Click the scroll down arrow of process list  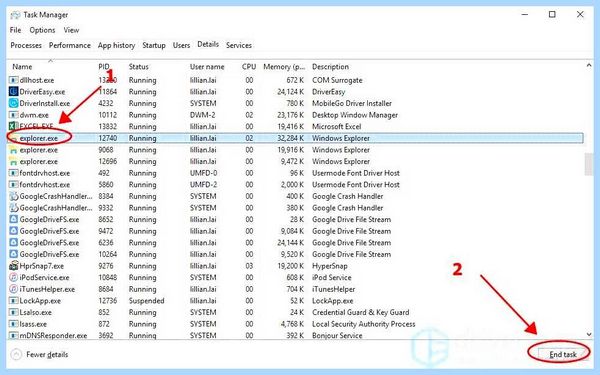589,334
